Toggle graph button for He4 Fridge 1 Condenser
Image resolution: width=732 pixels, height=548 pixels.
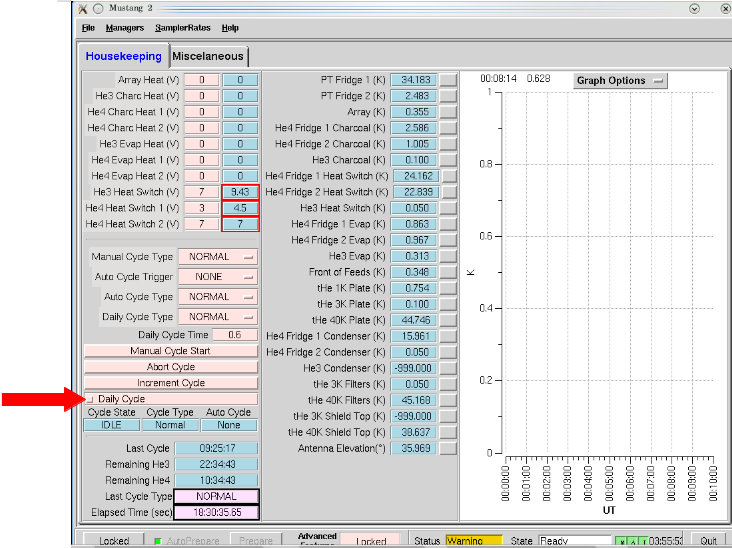[x=448, y=336]
